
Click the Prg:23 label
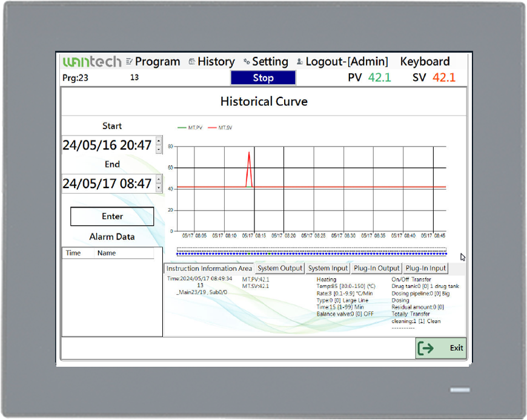point(75,78)
